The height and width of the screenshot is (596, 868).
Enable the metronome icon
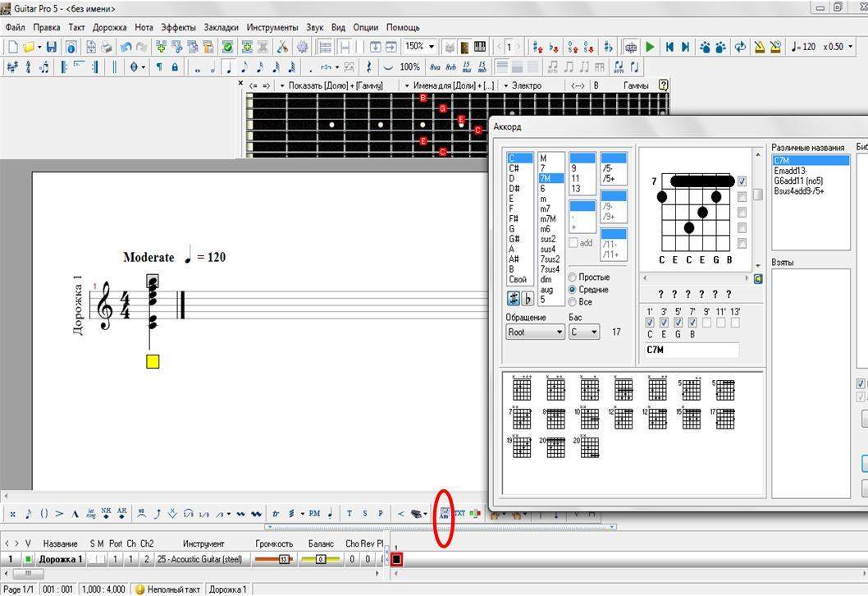click(760, 47)
